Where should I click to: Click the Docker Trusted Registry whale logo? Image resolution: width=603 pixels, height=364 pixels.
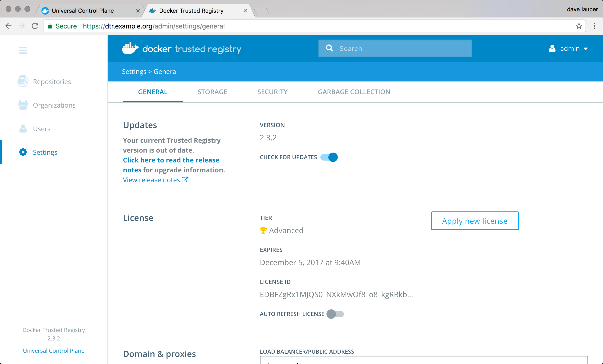[x=130, y=48]
